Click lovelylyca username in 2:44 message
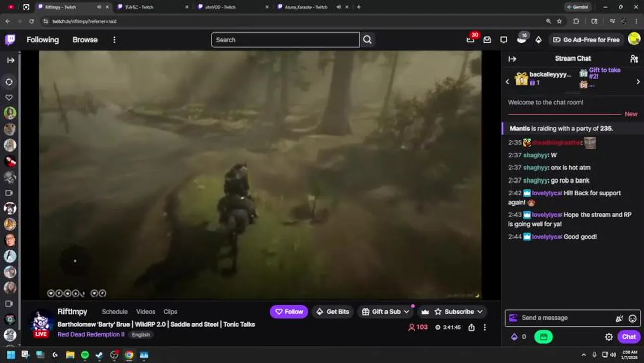644x363 pixels. (546, 237)
